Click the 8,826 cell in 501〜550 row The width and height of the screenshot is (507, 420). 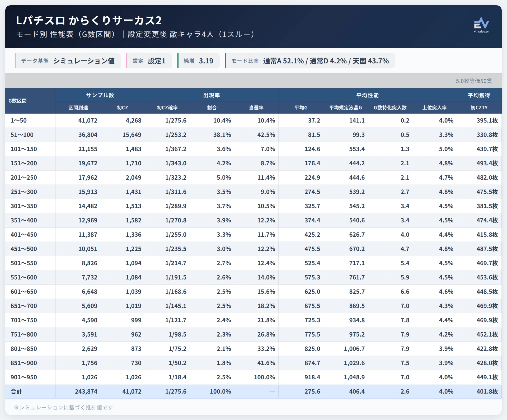point(90,263)
